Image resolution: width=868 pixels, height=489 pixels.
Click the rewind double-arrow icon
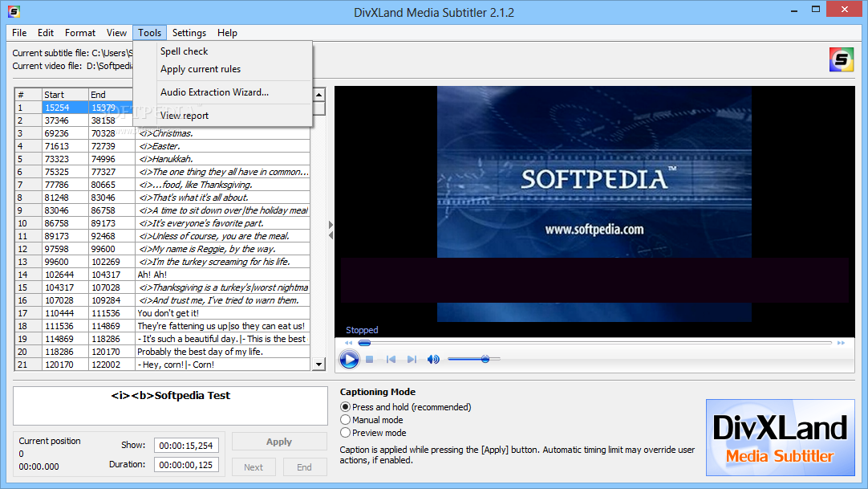(349, 343)
